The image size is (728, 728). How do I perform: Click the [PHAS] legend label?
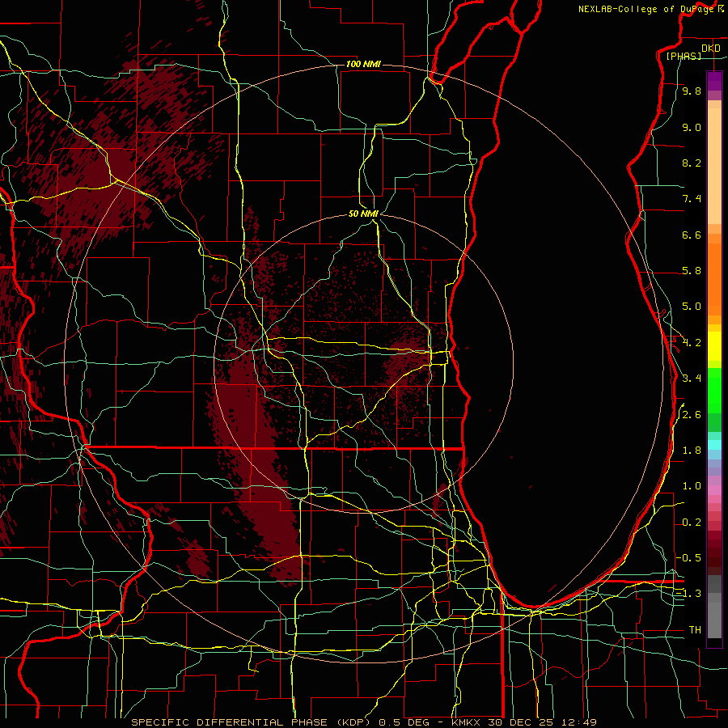tap(684, 57)
